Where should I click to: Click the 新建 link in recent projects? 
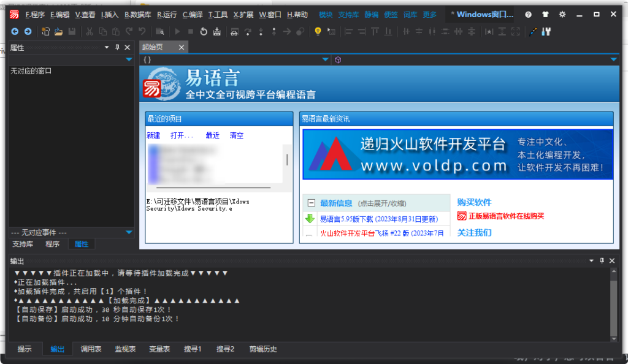153,135
